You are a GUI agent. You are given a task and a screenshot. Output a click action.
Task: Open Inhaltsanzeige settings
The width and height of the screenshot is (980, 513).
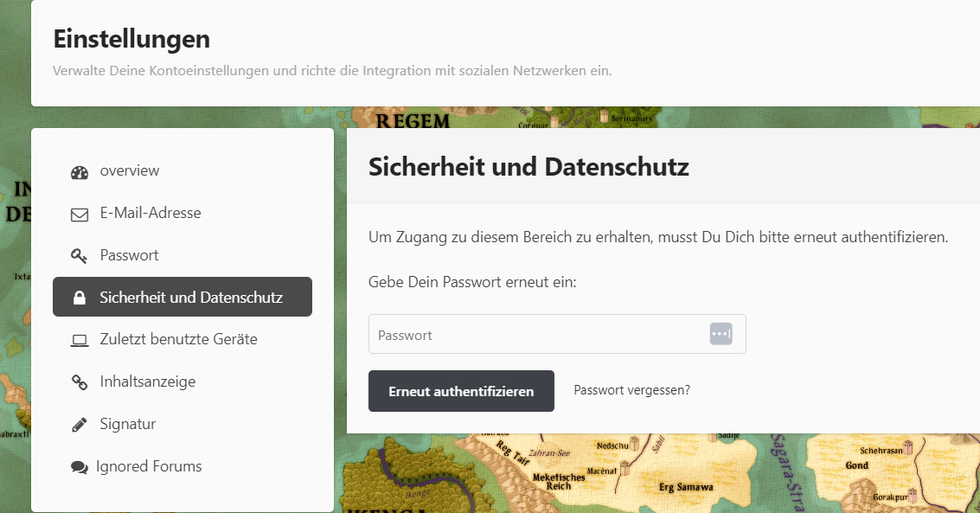(148, 382)
